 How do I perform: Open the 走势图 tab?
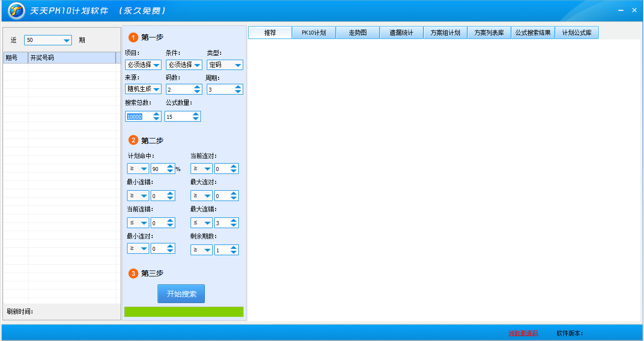[x=357, y=33]
